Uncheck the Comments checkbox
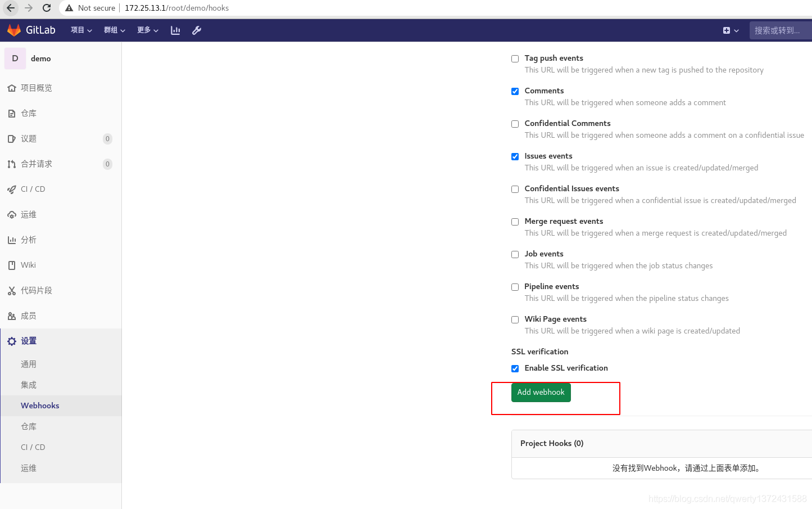 coord(515,91)
